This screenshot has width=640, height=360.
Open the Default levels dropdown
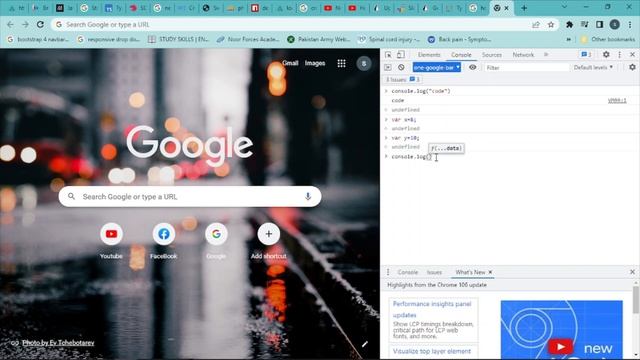tap(593, 67)
